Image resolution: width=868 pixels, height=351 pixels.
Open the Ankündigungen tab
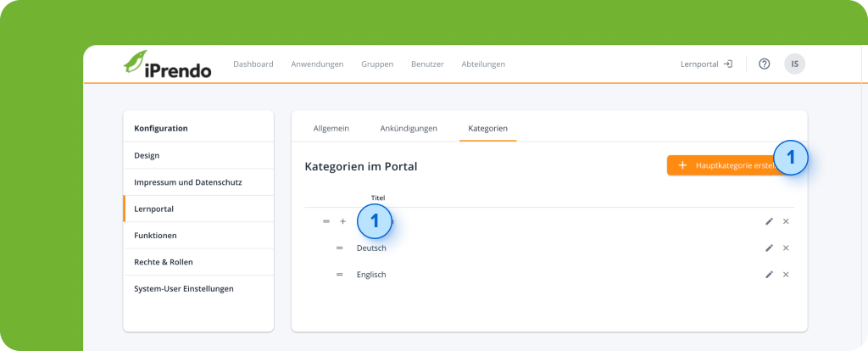[409, 128]
